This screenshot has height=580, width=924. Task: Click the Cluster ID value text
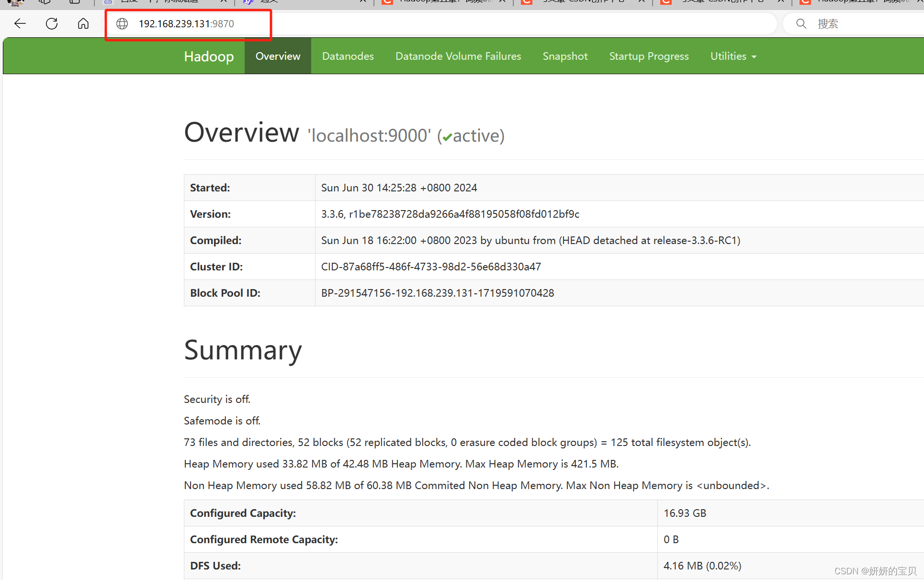tap(431, 267)
